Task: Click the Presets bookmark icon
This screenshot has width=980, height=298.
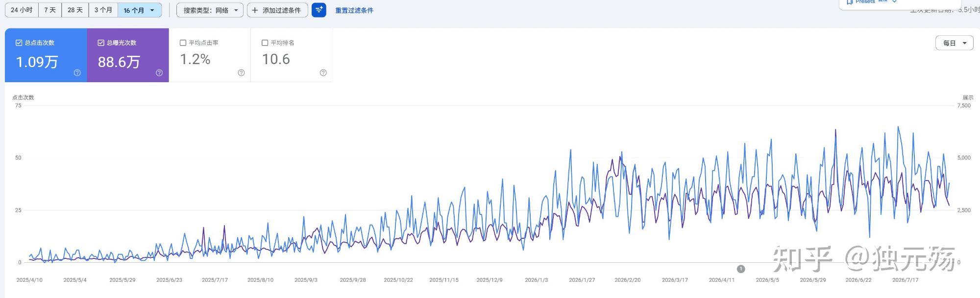Action: (x=850, y=2)
